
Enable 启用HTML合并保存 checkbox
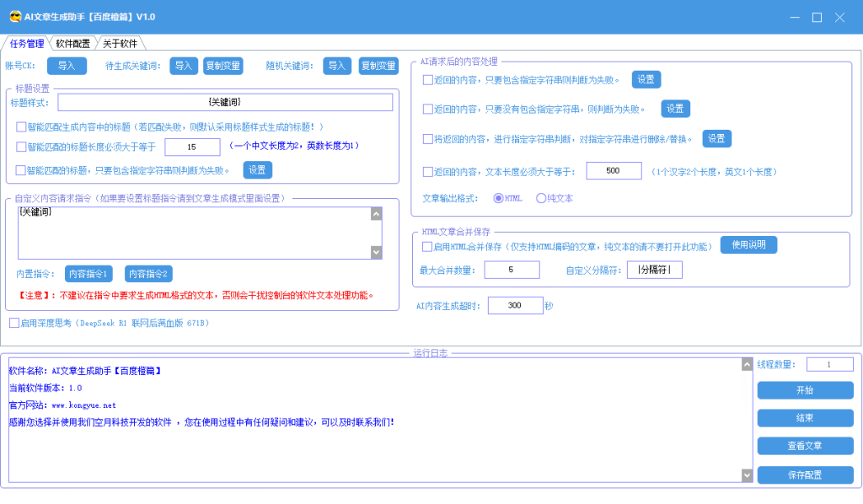click(427, 247)
